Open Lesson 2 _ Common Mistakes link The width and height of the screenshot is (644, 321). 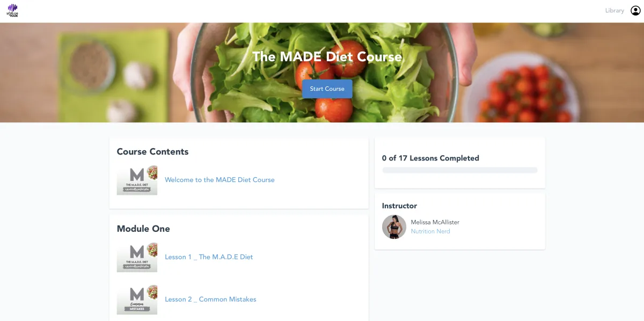tap(210, 300)
